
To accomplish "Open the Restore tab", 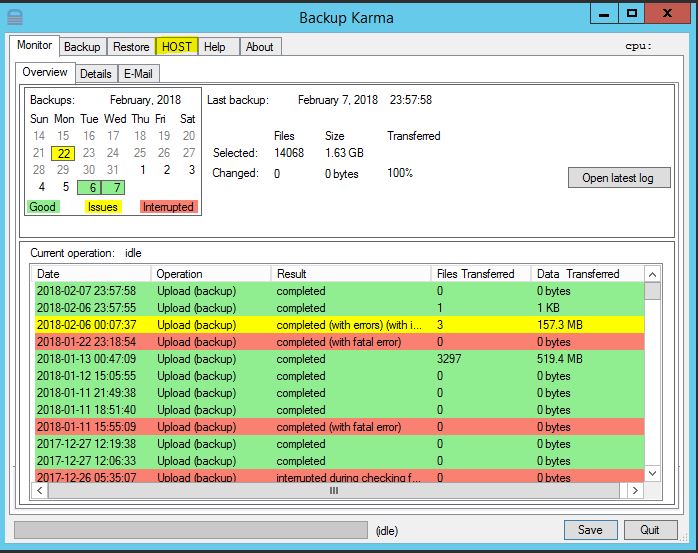I will (131, 47).
